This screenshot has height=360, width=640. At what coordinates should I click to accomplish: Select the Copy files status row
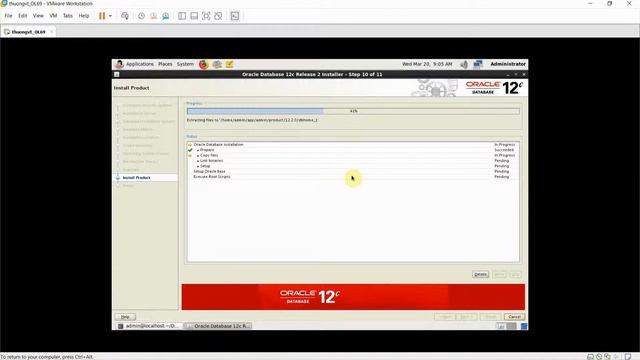tap(353, 155)
